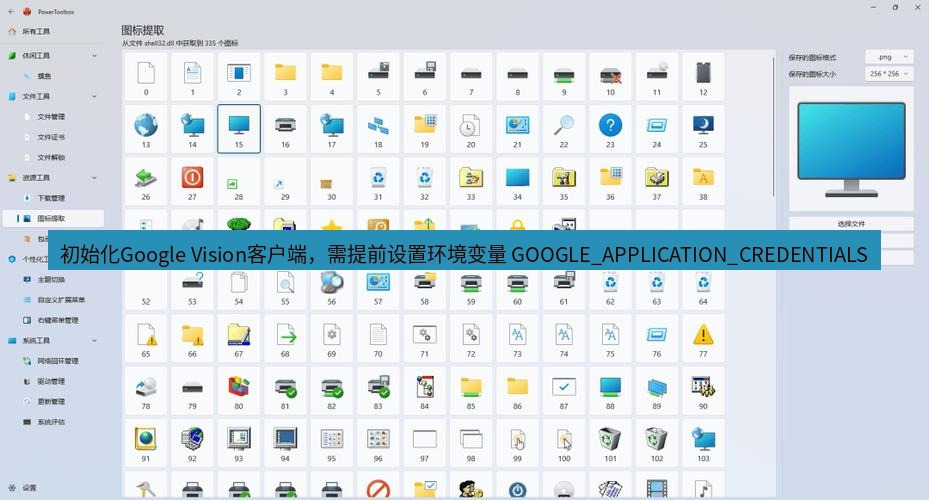Open the saved icon format dropdown (.png)
Image resolution: width=929 pixels, height=500 pixels.
pos(889,57)
